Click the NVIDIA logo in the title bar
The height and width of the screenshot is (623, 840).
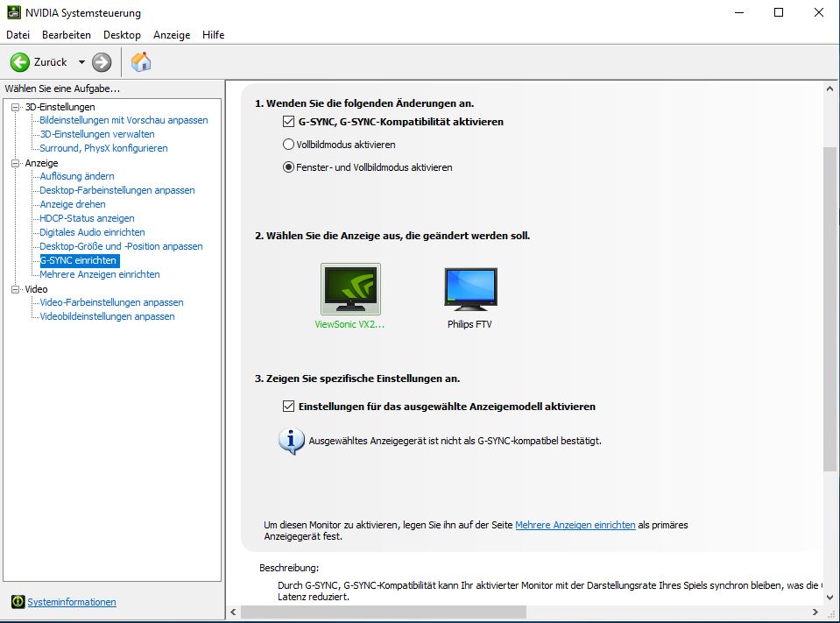(x=12, y=12)
